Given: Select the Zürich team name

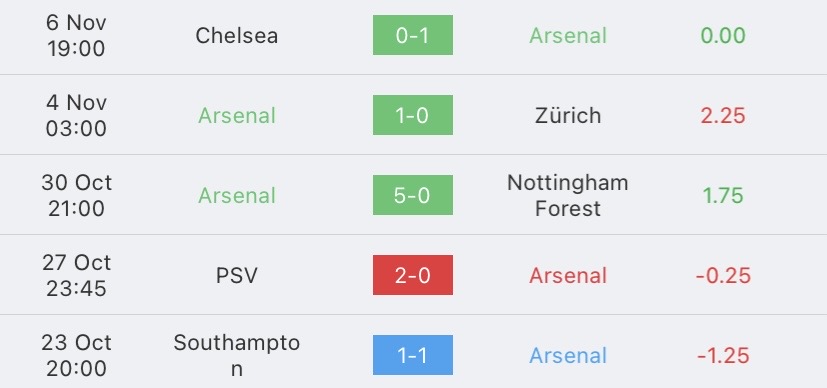Looking at the screenshot, I should 568,115.
